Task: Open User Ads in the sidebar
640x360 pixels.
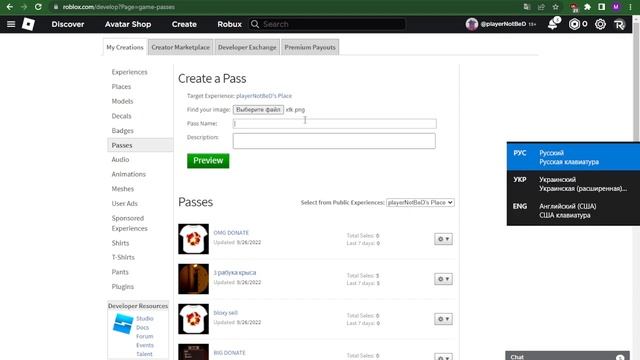Action: [x=124, y=203]
